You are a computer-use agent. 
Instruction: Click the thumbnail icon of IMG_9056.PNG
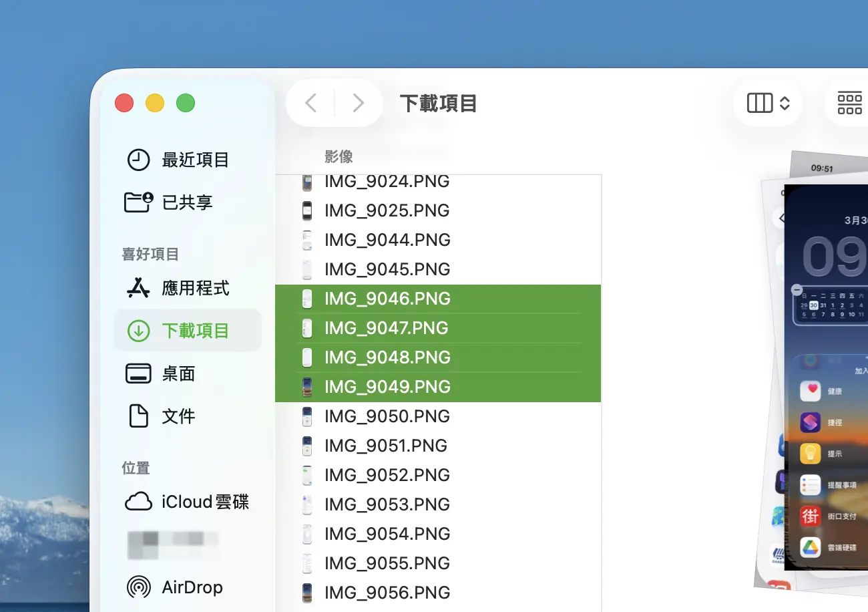307,593
